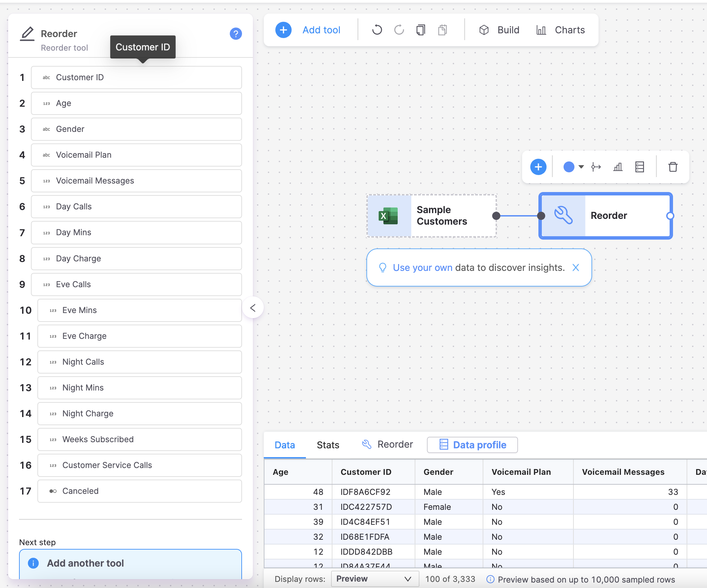This screenshot has width=707, height=588.
Task: Select the Weeks Subscribed column row
Action: click(140, 439)
